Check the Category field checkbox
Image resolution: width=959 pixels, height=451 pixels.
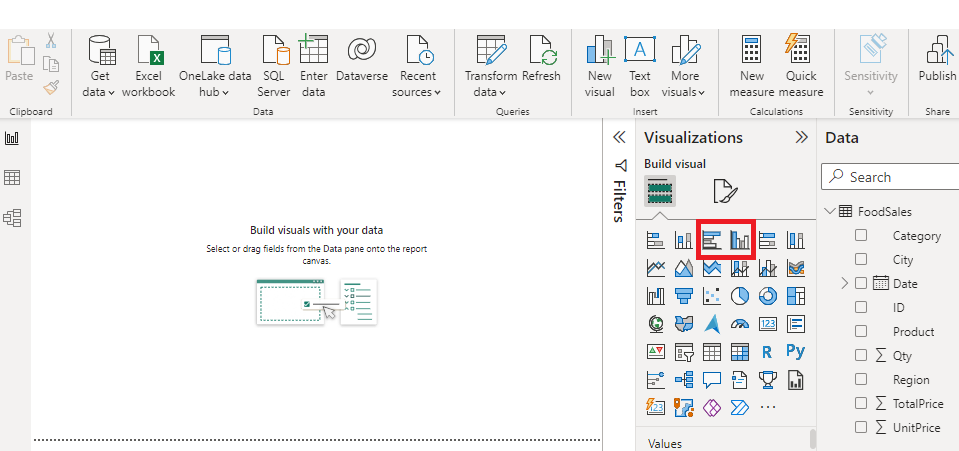coord(860,236)
